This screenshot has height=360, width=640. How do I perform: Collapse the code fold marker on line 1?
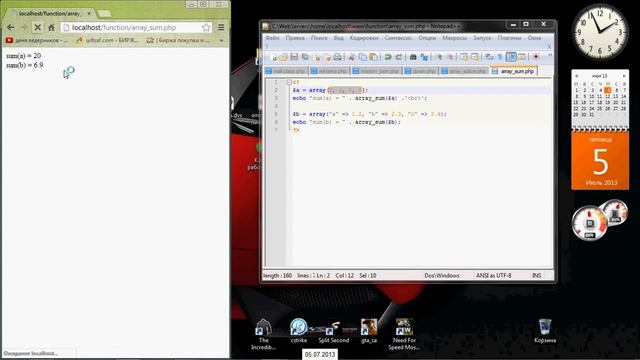(289, 82)
